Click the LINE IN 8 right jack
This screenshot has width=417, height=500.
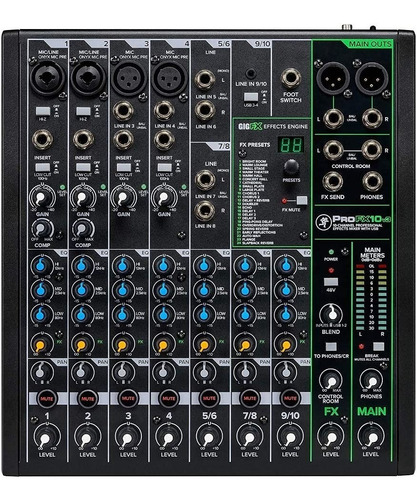tap(205, 211)
